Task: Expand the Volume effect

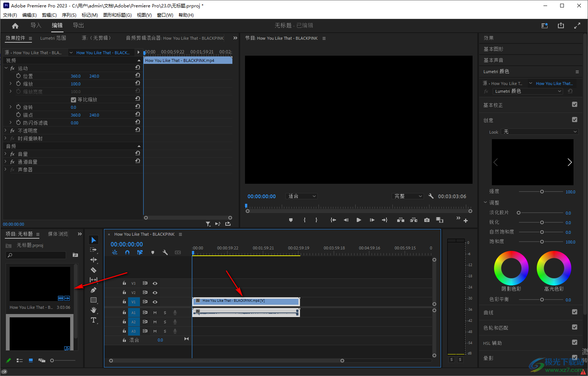Action: 6,154
